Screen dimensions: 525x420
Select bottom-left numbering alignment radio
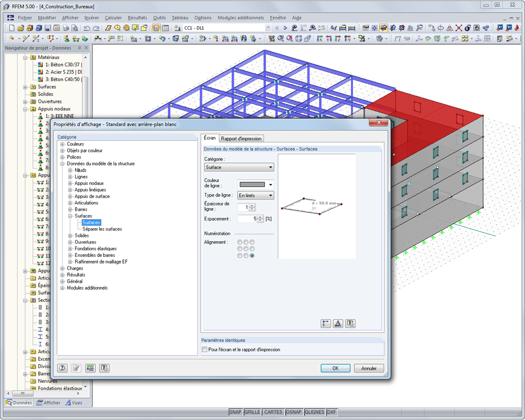[240, 255]
